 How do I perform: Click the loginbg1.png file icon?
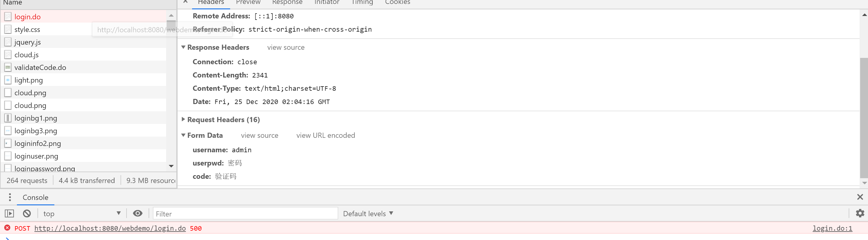8,118
